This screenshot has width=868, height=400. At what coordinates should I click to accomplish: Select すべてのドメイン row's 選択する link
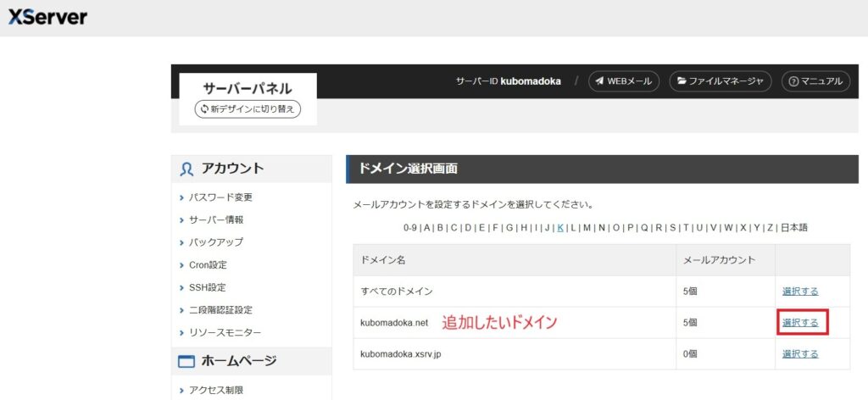click(x=800, y=291)
